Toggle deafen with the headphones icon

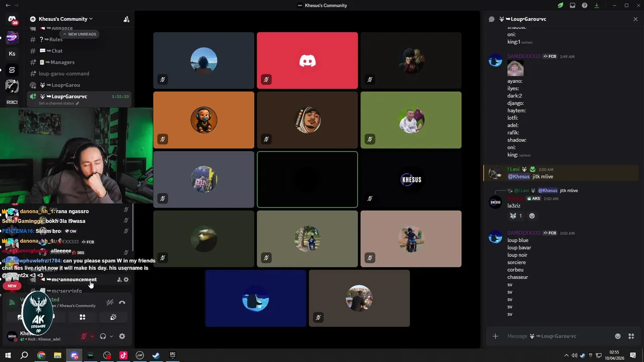(103, 336)
